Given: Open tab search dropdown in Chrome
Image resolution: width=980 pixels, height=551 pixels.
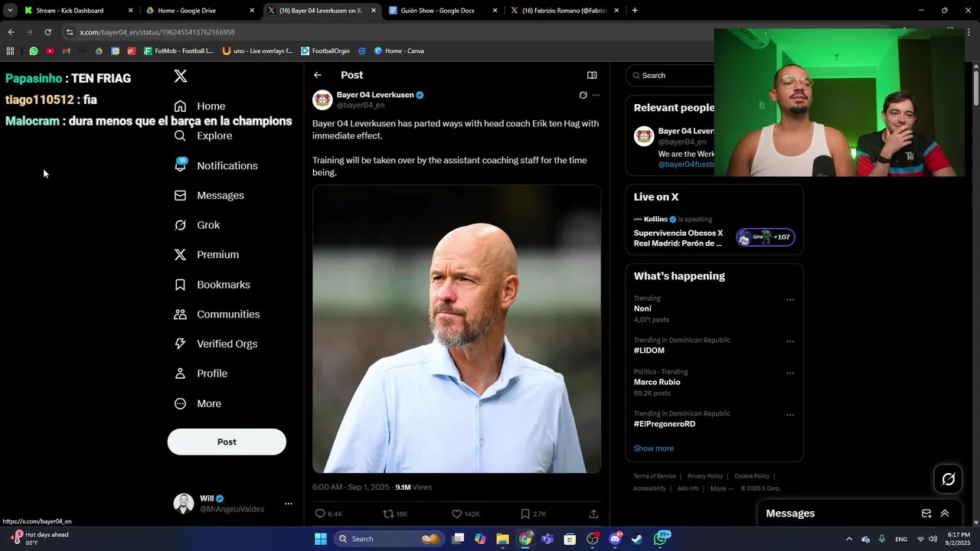Looking at the screenshot, I should coord(10,11).
